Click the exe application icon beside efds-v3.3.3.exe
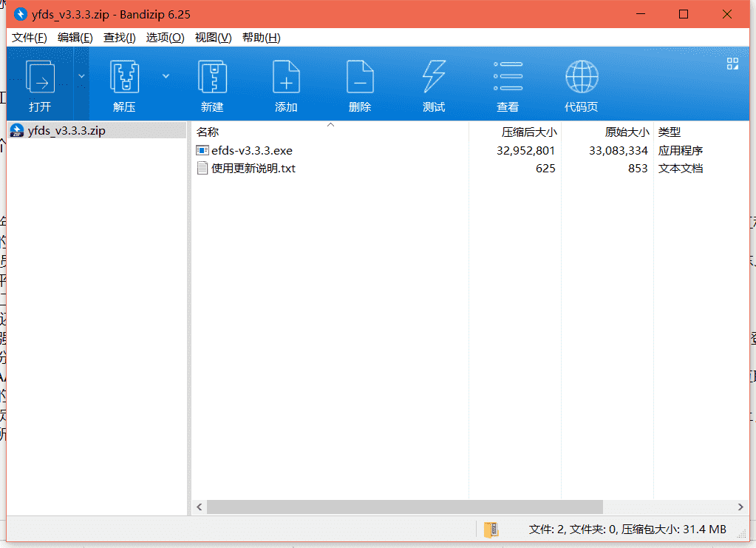The height and width of the screenshot is (548, 756). pos(202,151)
